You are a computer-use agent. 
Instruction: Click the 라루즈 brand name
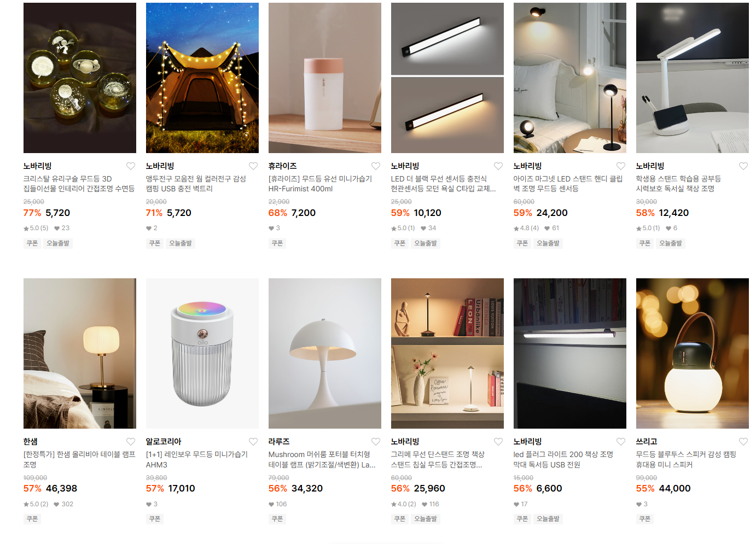[279, 442]
